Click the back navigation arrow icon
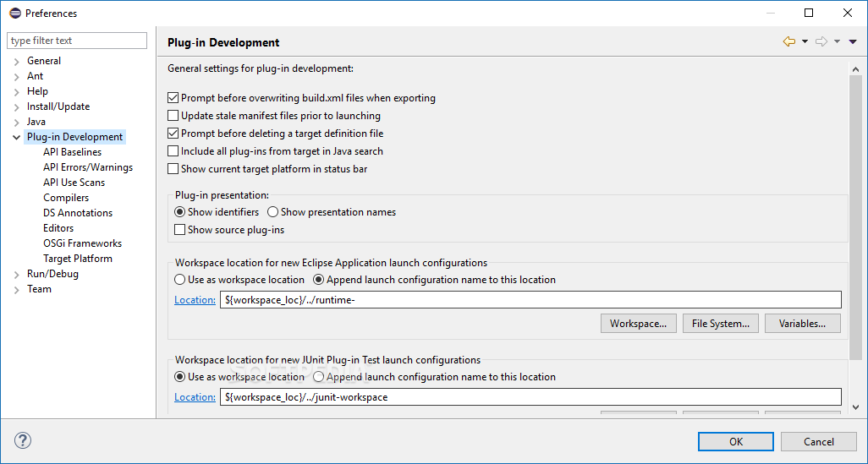The image size is (868, 464). click(788, 41)
